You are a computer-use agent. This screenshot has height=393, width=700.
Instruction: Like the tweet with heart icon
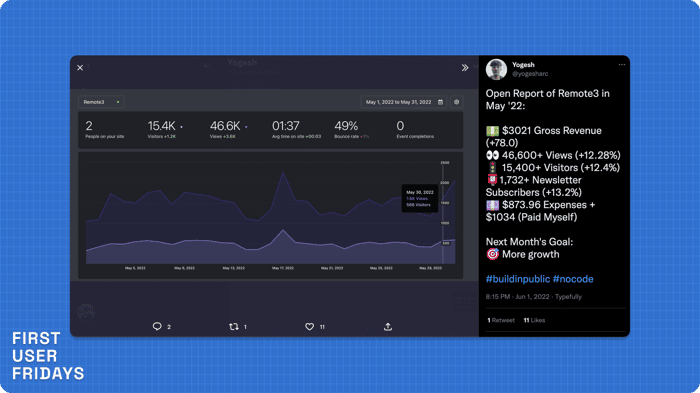pos(309,327)
